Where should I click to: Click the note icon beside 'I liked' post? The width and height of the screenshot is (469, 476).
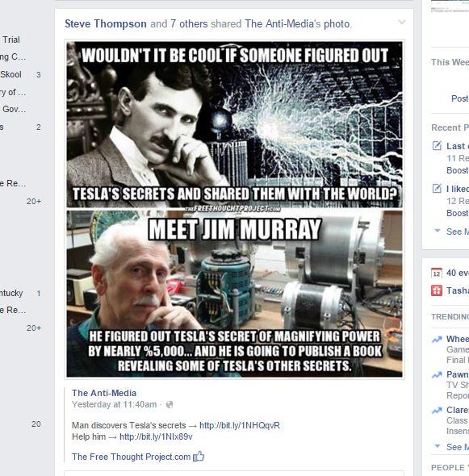pos(437,188)
